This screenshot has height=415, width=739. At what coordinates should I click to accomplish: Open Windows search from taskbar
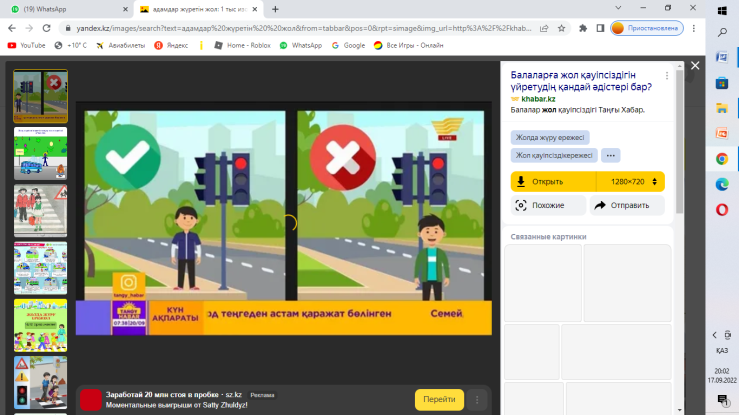[722, 33]
